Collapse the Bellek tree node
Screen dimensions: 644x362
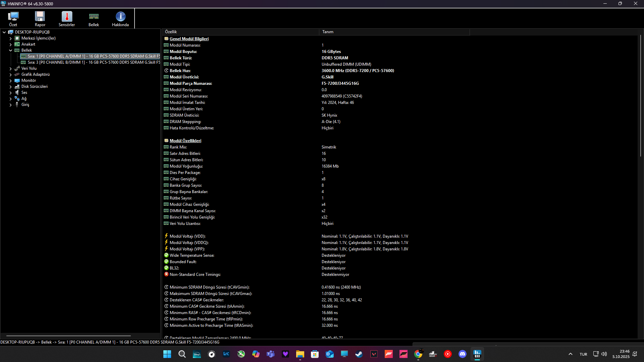pos(10,50)
